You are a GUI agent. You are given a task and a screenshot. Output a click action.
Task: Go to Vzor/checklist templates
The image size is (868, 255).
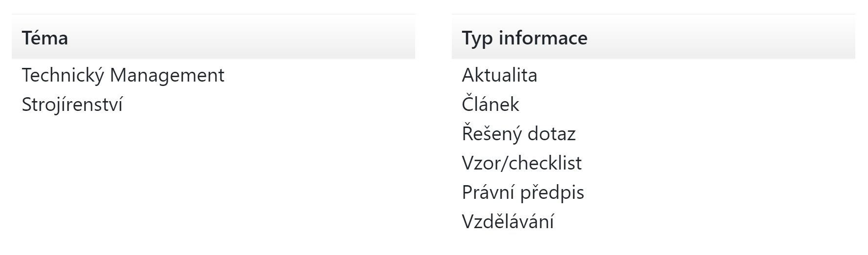pos(521,163)
